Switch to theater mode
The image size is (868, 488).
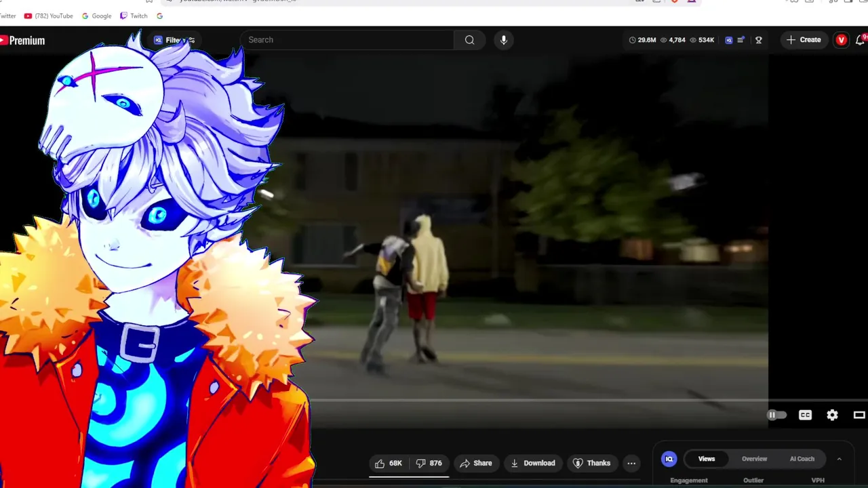(x=859, y=415)
